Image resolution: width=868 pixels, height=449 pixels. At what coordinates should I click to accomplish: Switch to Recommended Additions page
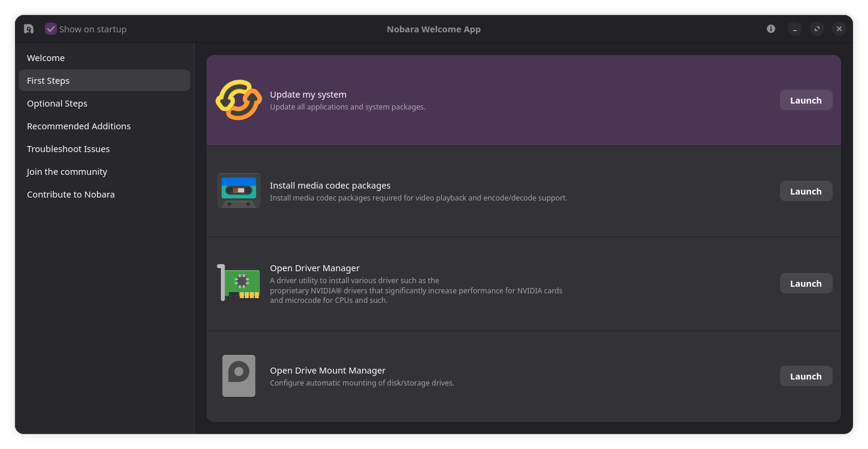(78, 126)
